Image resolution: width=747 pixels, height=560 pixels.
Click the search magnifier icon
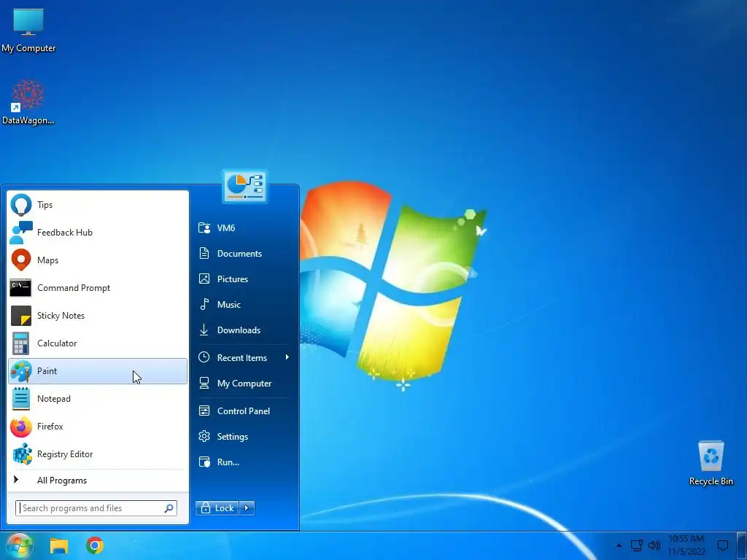pyautogui.click(x=169, y=508)
